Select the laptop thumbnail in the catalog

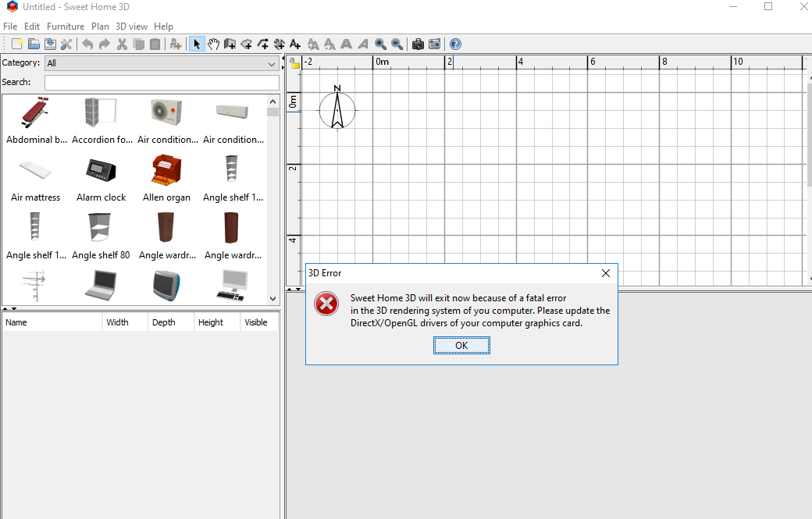pyautogui.click(x=101, y=285)
